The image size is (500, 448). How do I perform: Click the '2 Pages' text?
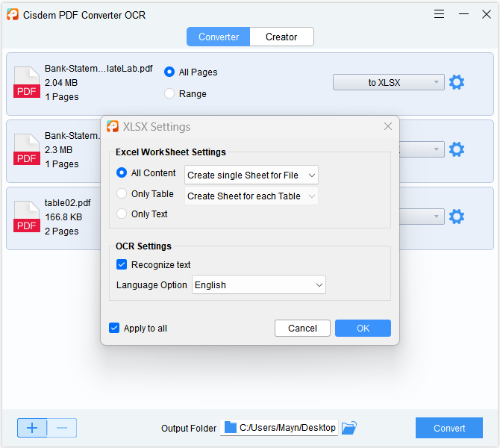tap(61, 231)
